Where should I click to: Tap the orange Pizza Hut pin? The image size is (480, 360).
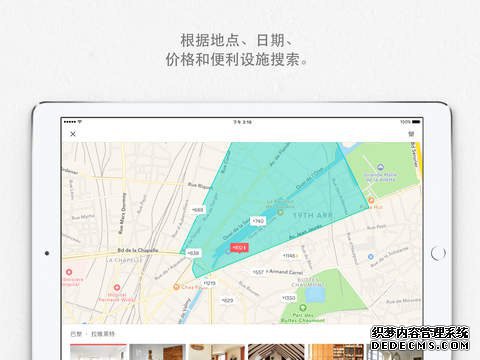pos(371,200)
